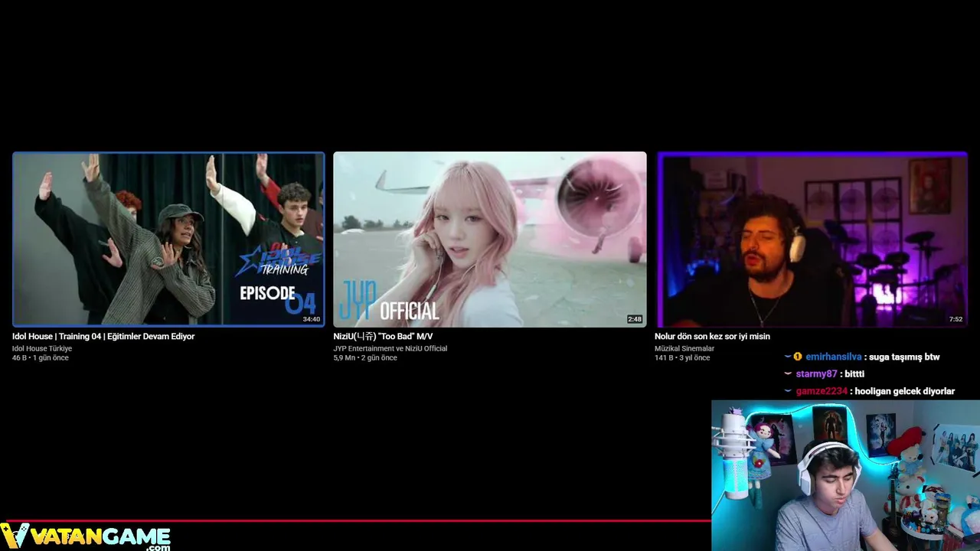
Task: Open the NiziU "Too Bad" M/V thumbnail
Action: 490,240
